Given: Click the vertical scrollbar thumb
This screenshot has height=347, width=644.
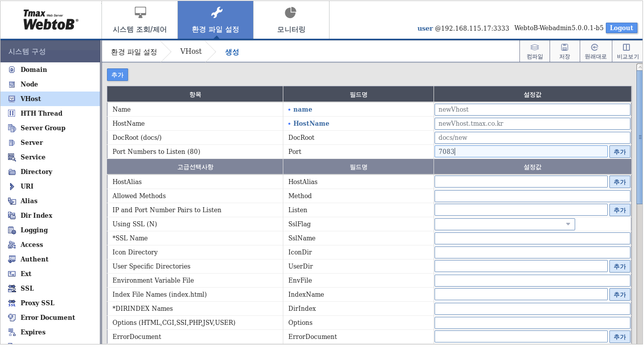Looking at the screenshot, I should point(639,137).
